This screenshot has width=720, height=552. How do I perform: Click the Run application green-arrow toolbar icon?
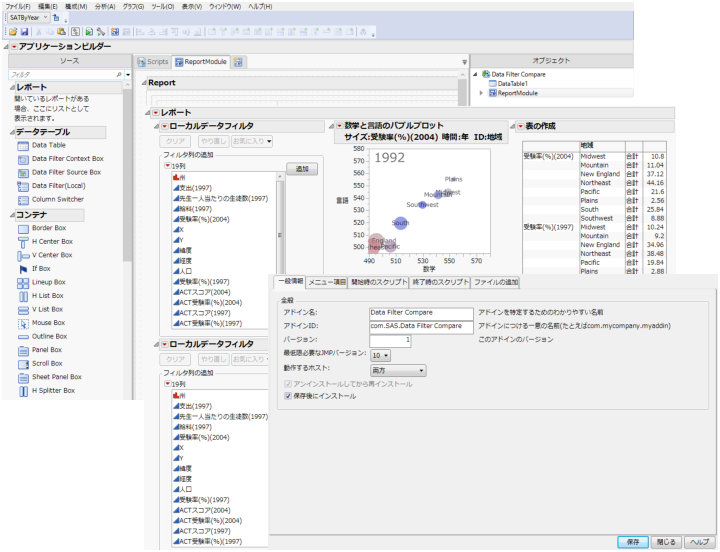[x=89, y=32]
